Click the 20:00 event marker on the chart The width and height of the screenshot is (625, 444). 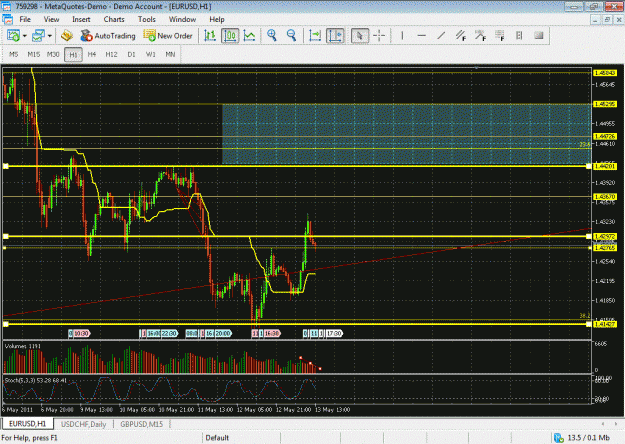223,333
